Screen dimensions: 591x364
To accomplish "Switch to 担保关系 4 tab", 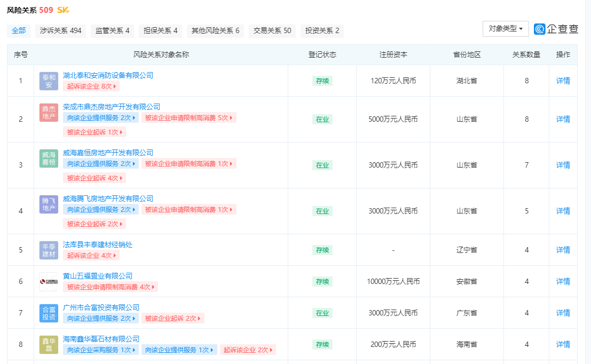I will 160,30.
